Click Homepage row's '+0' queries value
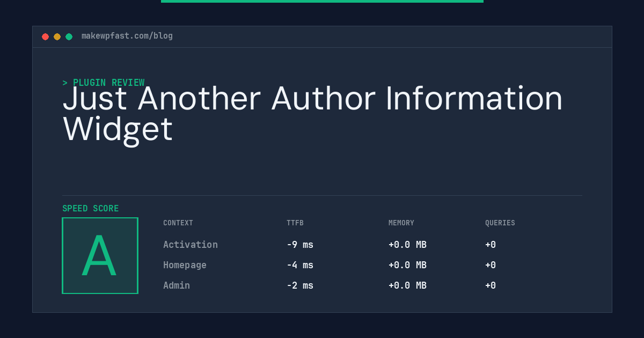 (491, 265)
